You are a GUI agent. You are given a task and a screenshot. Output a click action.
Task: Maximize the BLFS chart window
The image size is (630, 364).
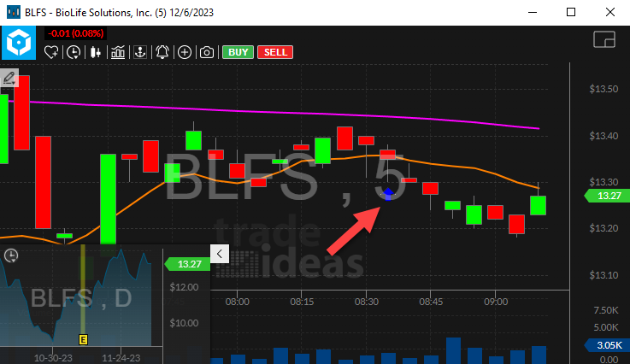click(x=571, y=13)
